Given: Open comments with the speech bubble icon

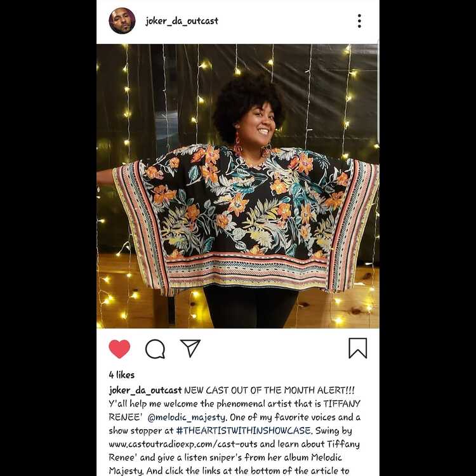Looking at the screenshot, I should [155, 349].
